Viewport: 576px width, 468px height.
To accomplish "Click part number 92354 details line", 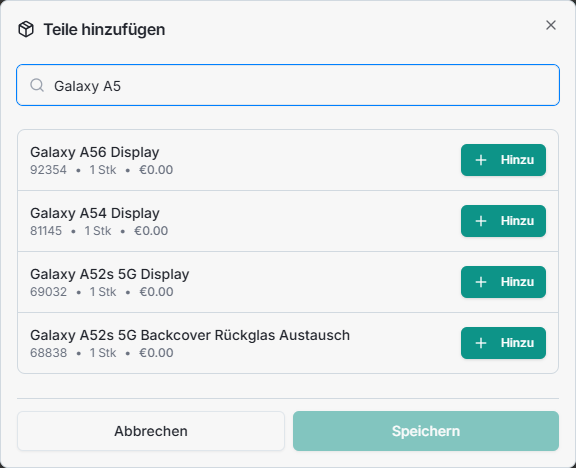I will click(x=101, y=170).
